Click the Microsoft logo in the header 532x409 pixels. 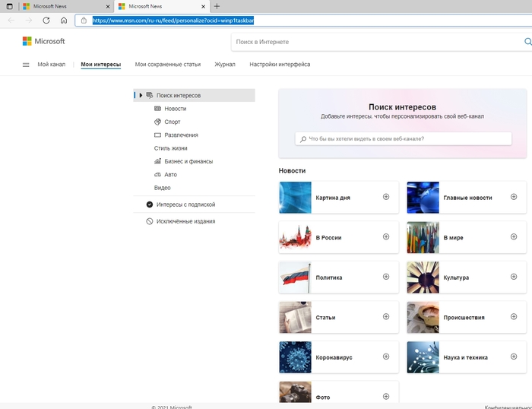(43, 41)
